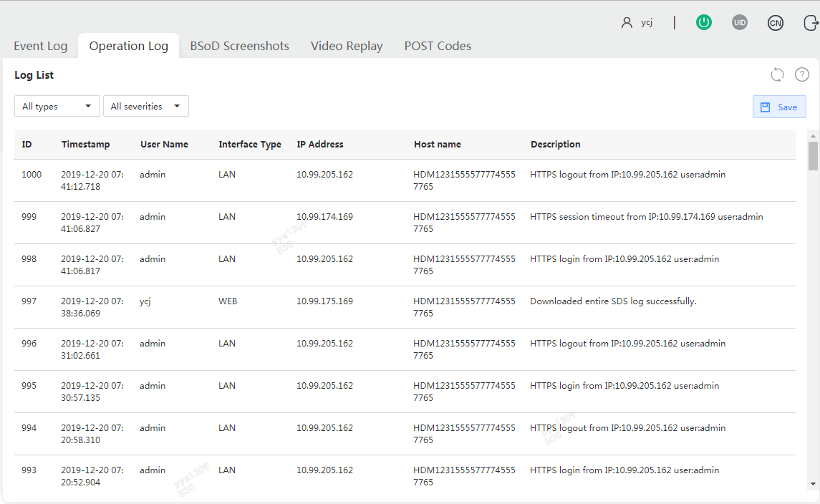Select log entry ID 995

coord(405,392)
